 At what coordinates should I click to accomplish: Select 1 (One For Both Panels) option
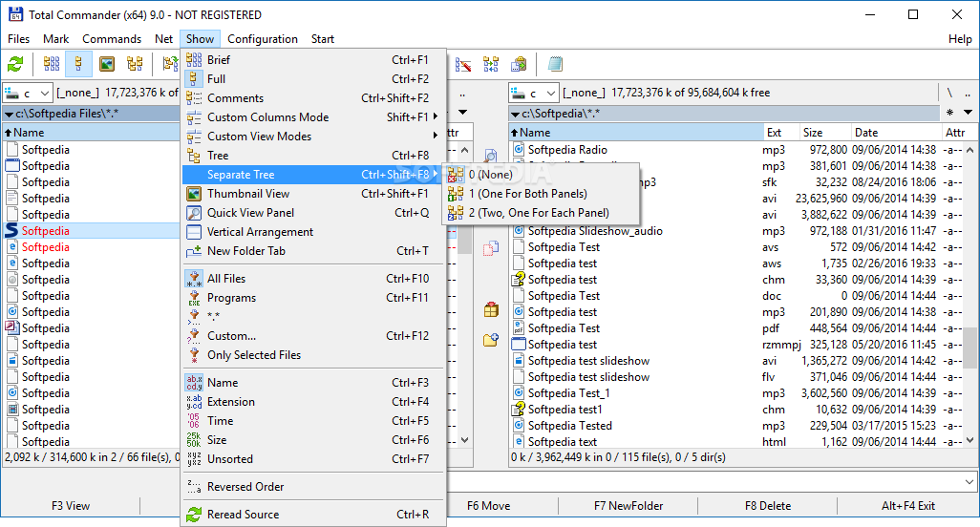point(541,194)
